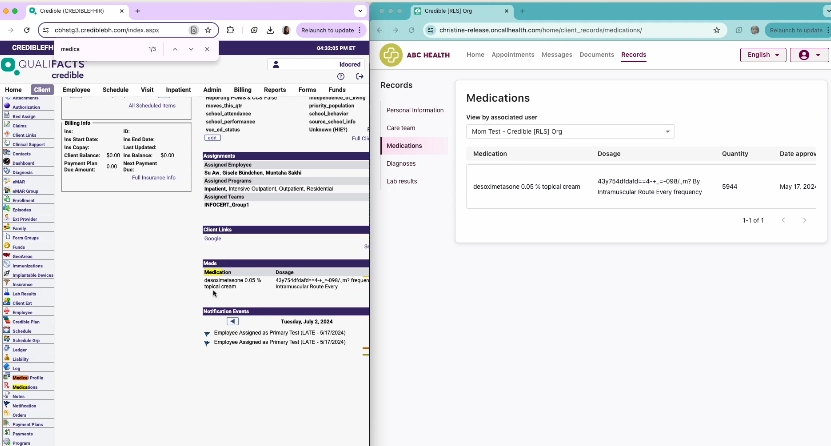Open Clinical Support sidebar entry
Image resolution: width=831 pixels, height=446 pixels.
[x=29, y=144]
